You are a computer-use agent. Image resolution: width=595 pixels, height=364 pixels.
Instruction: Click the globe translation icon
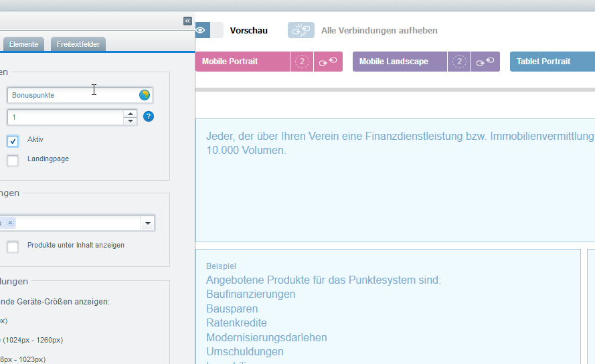coord(145,95)
